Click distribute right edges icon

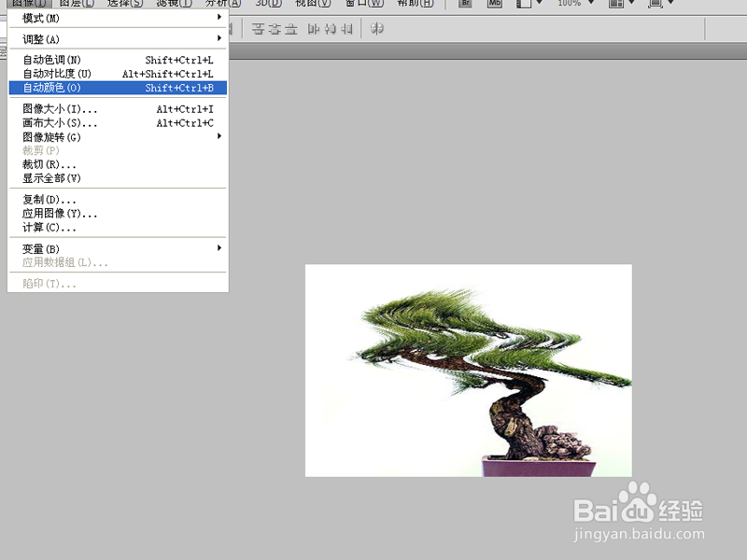click(x=346, y=29)
